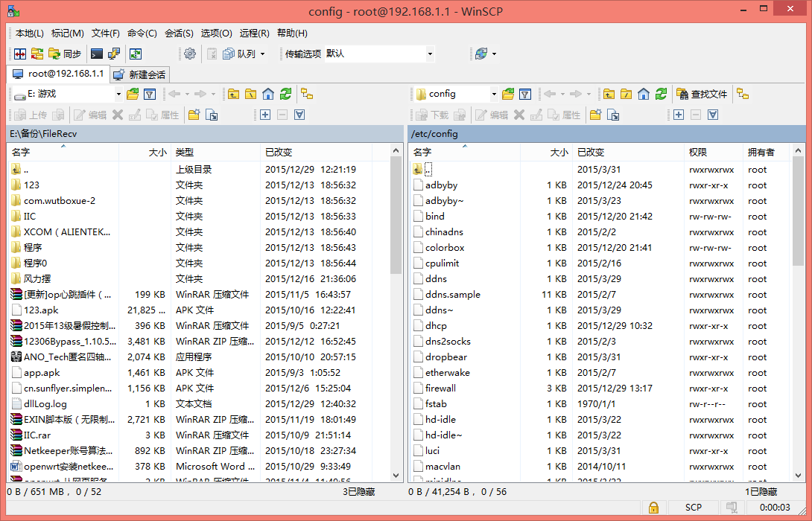Click the plus select-files icon in local toolbar
Screen dimensions: 812x521
tap(265, 115)
